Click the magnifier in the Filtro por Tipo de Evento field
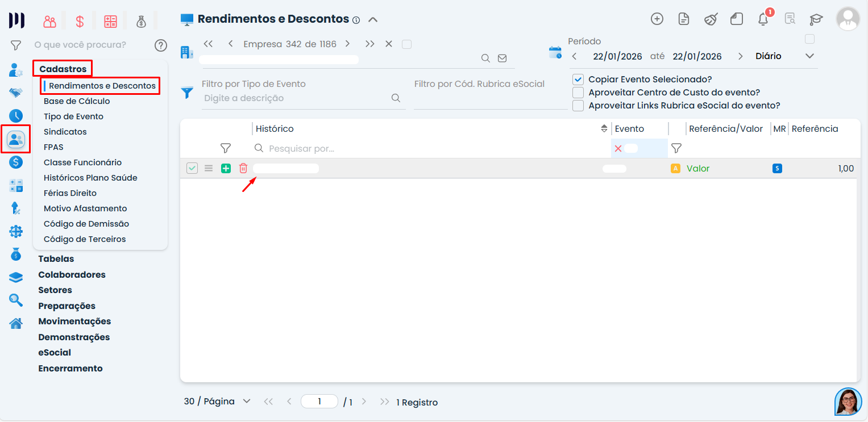Image resolution: width=868 pixels, height=422 pixels. tap(396, 98)
